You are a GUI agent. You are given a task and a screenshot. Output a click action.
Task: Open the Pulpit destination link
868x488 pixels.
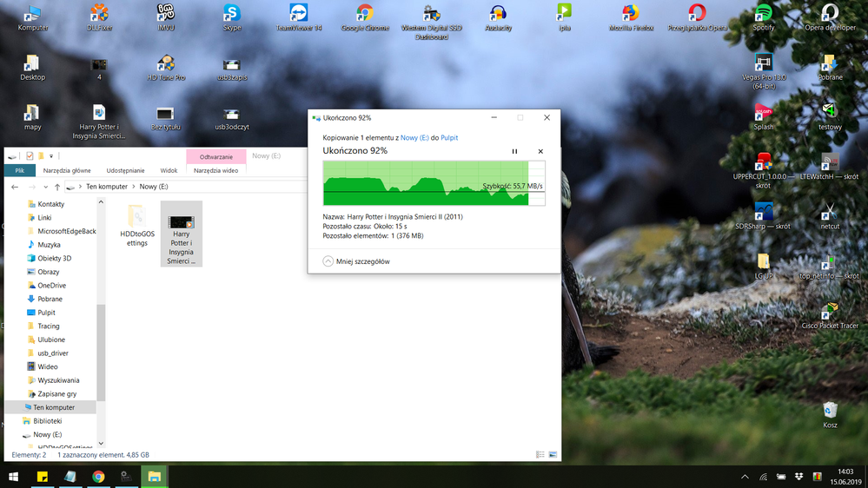pos(449,138)
